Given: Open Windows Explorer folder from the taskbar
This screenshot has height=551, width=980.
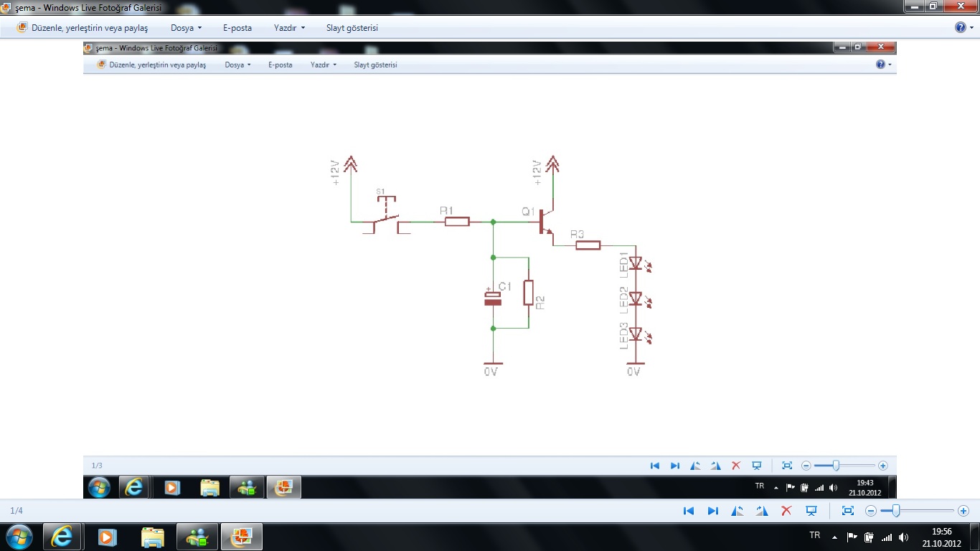Looking at the screenshot, I should pos(153,537).
